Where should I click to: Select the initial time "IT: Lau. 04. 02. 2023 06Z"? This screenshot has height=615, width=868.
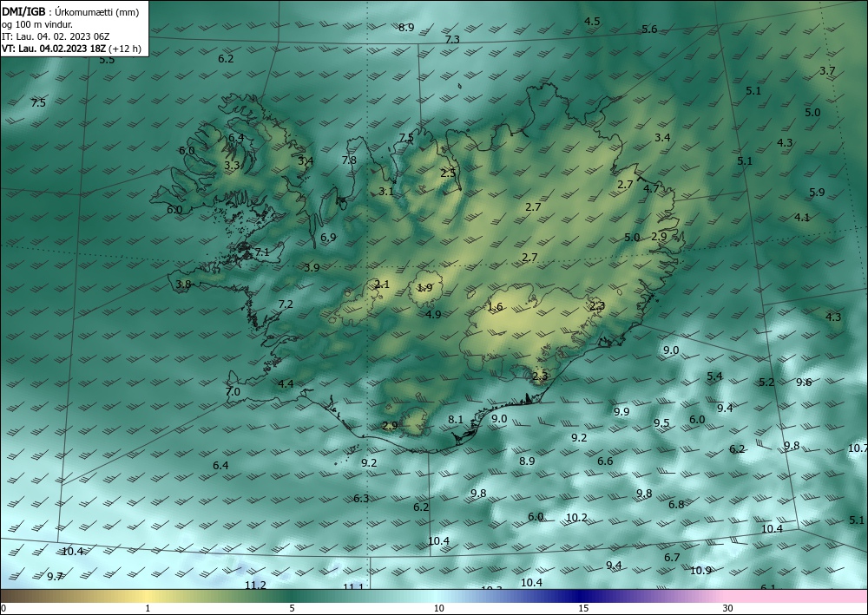56,36
